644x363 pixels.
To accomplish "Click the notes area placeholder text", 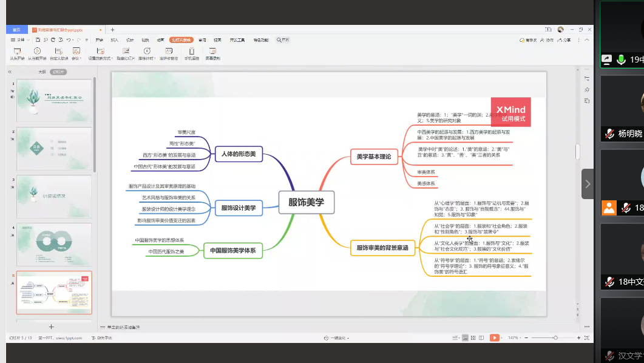I will 123,327.
